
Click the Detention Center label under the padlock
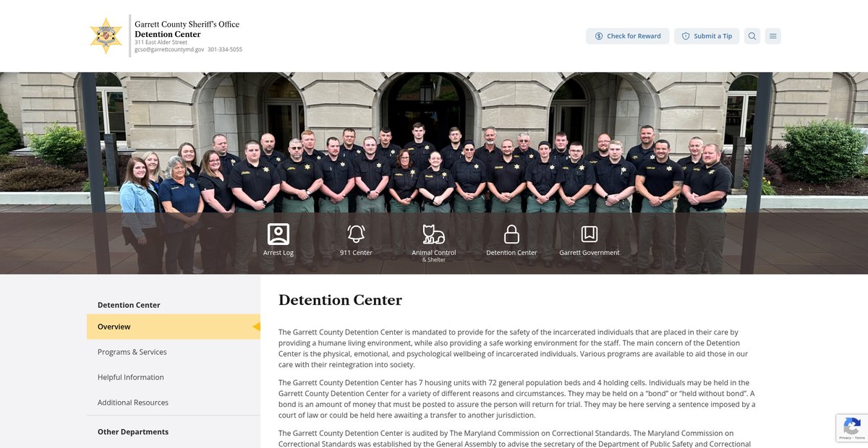click(511, 253)
